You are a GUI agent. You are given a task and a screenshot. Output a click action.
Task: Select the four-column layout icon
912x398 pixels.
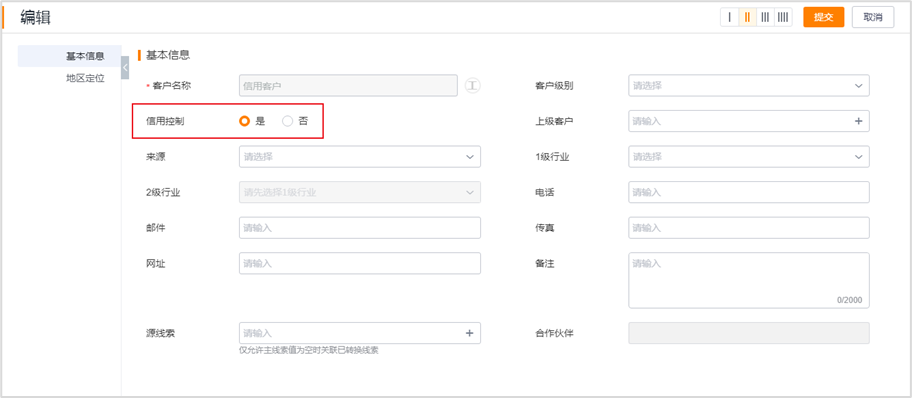coord(783,17)
